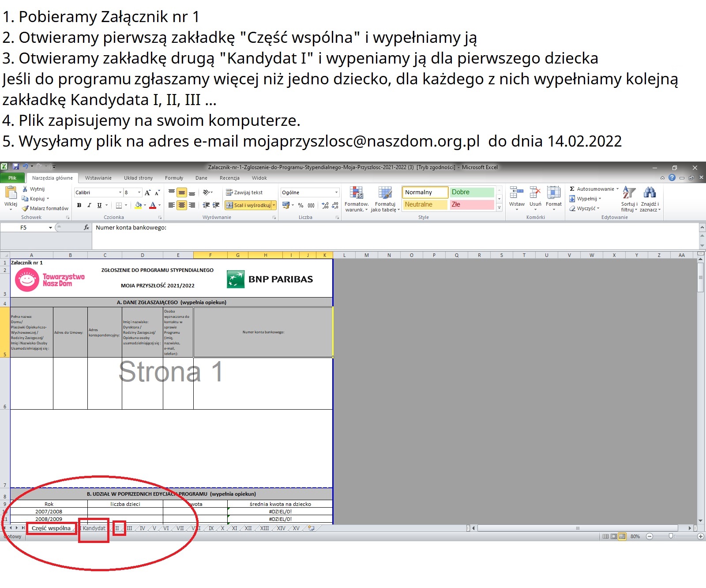This screenshot has height=588, width=706.
Task: Switch to the Dane ribbon tab
Action: coord(202,178)
